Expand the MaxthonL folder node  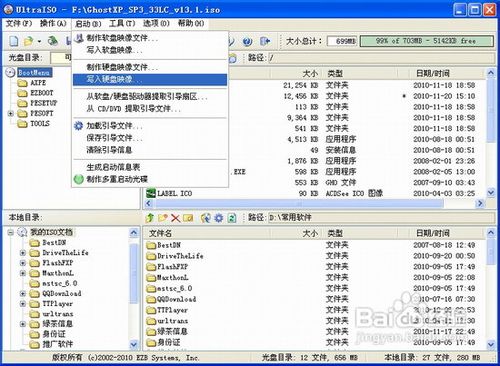[23, 273]
